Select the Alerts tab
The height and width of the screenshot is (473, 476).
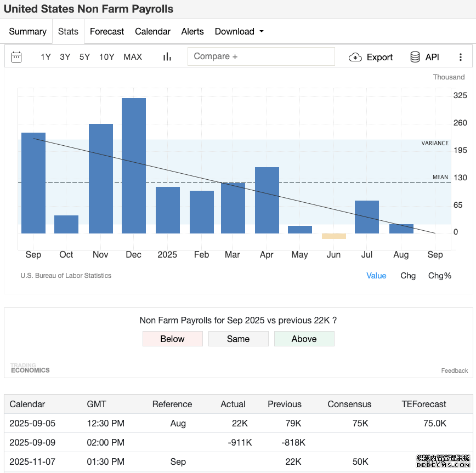coord(192,32)
